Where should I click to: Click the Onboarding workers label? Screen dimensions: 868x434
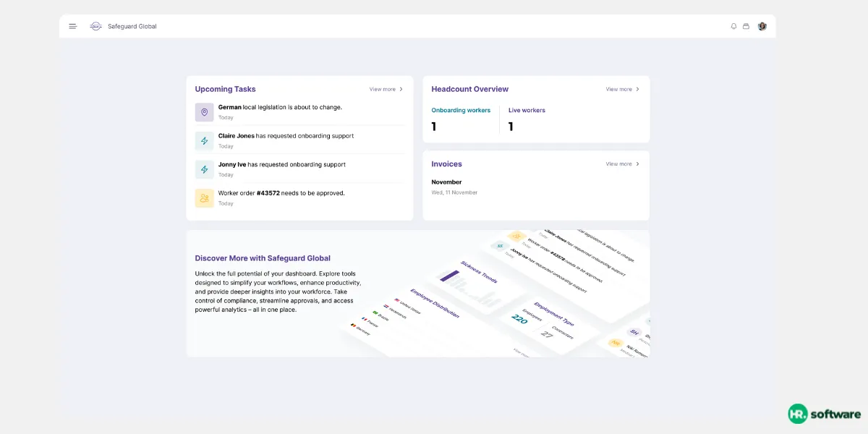(461, 111)
